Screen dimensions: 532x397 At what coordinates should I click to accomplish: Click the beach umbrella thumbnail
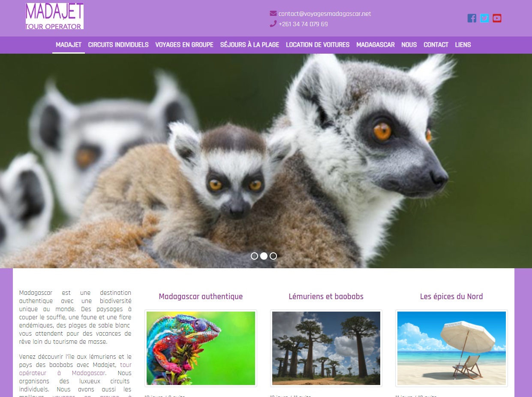[x=451, y=348]
